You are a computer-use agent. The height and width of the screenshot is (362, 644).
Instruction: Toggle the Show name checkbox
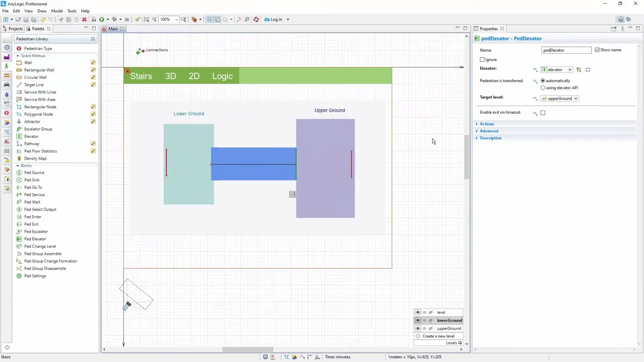tap(597, 50)
